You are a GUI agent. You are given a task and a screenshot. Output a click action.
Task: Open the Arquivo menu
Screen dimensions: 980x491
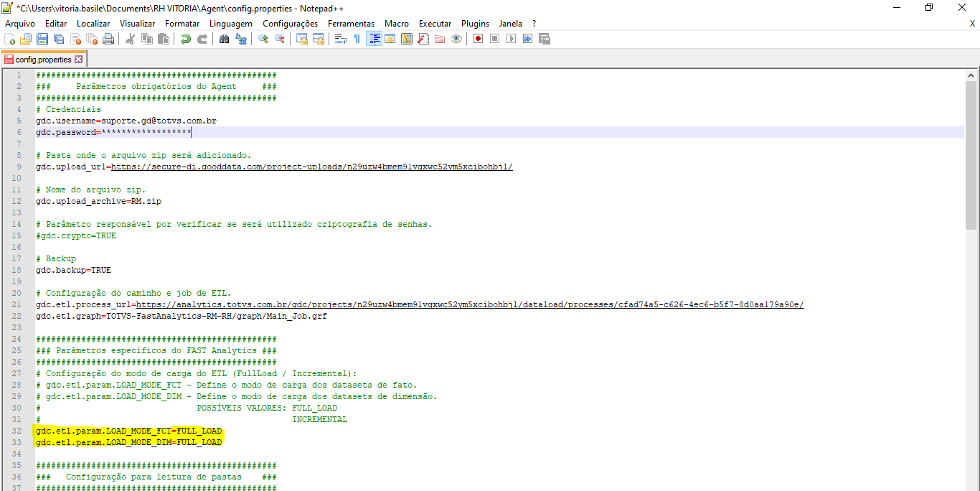pyautogui.click(x=20, y=24)
